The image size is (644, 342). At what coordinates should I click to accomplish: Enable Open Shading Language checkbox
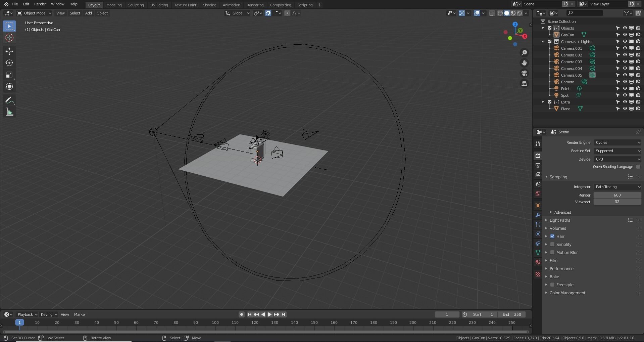point(638,167)
